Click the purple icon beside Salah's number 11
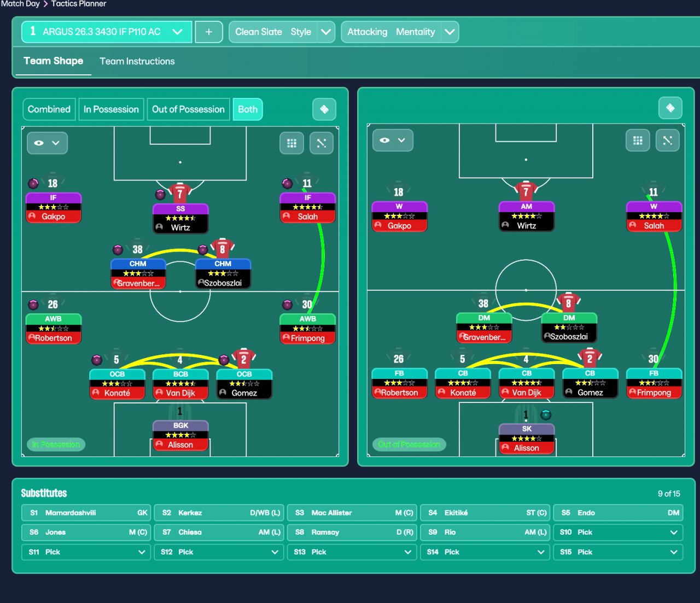Image resolution: width=700 pixels, height=603 pixels. (287, 183)
